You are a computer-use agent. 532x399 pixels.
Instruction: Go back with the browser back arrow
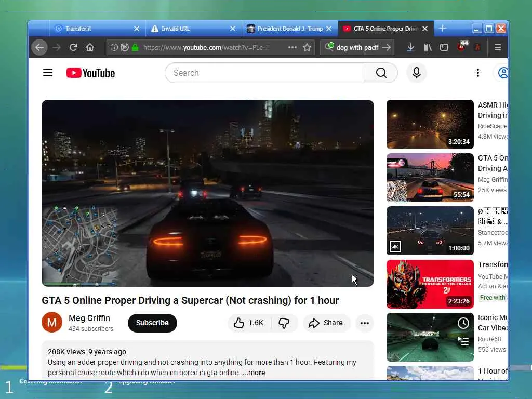(39, 47)
